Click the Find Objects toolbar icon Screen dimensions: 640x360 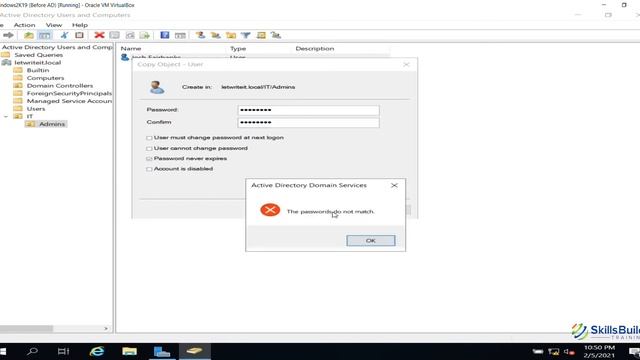pyautogui.click(x=261, y=36)
